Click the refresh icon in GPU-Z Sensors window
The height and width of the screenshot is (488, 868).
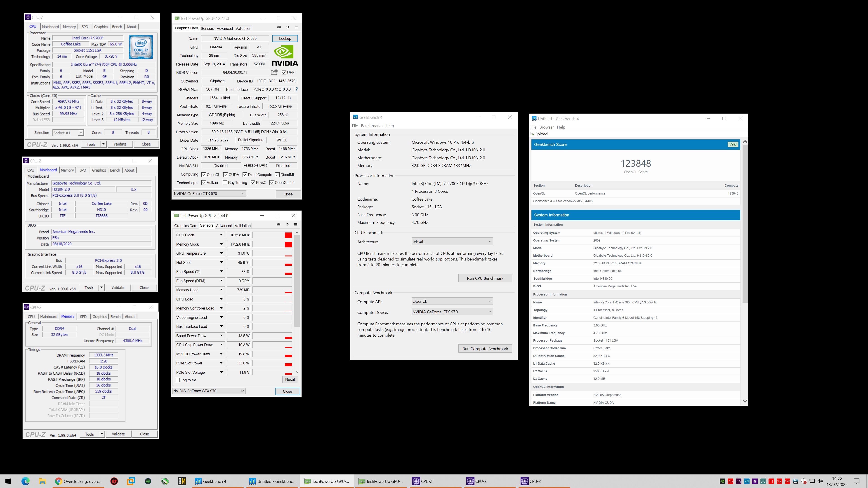[287, 225]
